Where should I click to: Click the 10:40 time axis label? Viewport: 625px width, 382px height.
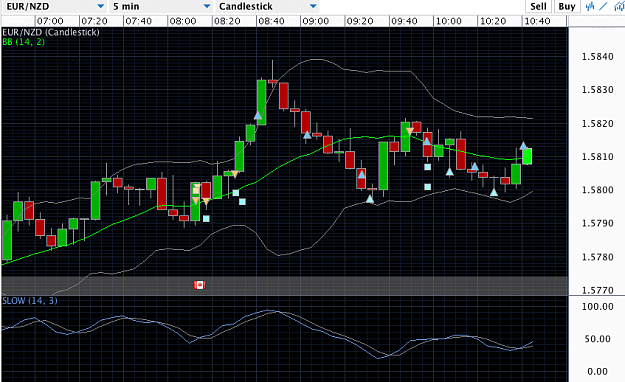tap(537, 21)
